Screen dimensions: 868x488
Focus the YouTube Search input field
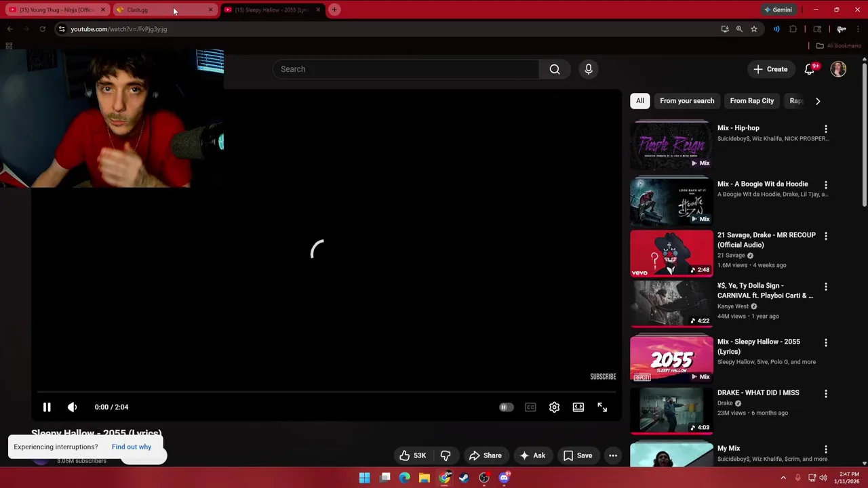click(406, 69)
